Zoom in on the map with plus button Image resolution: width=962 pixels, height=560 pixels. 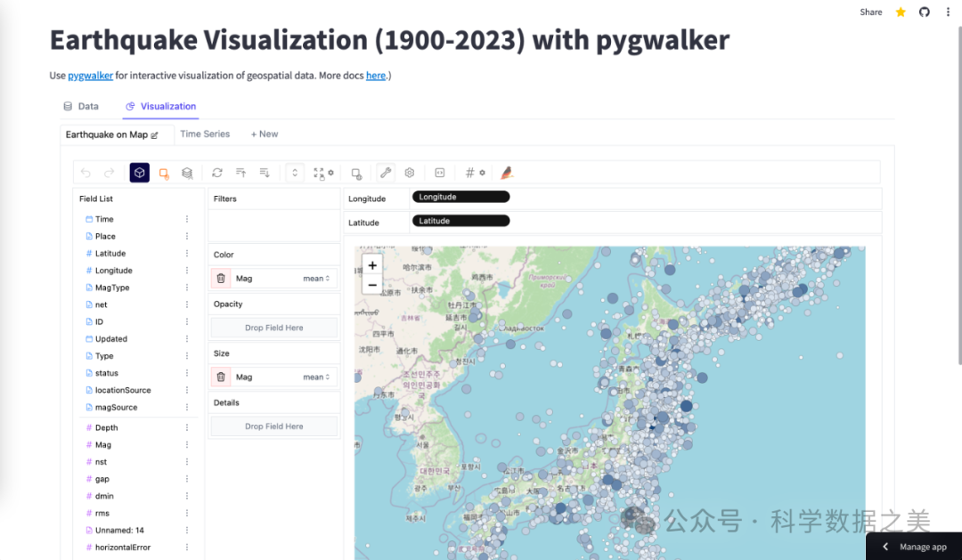pos(372,265)
